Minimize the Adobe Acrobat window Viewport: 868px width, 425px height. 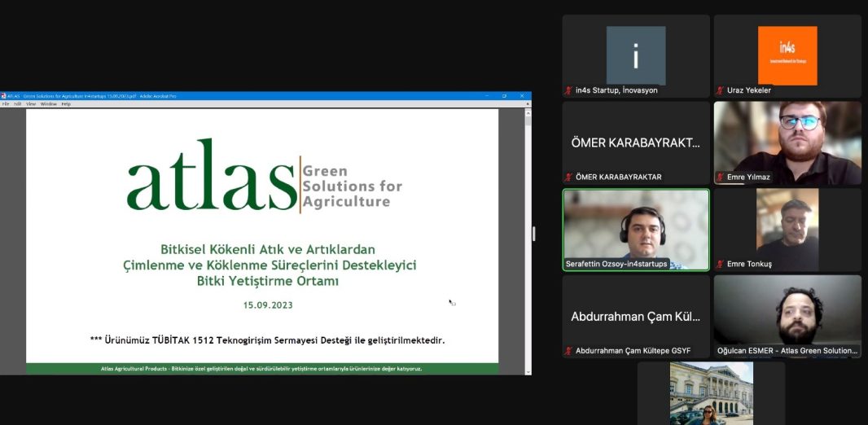coord(487,96)
